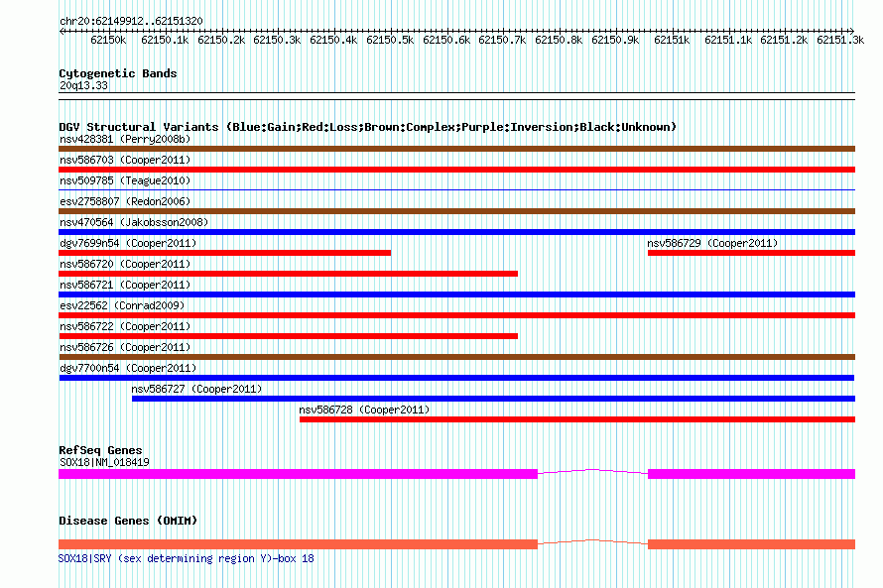Viewport: 883px width, 588px height.
Task: Select the nsv586722 (Cooper2011) label
Action: (x=125, y=326)
